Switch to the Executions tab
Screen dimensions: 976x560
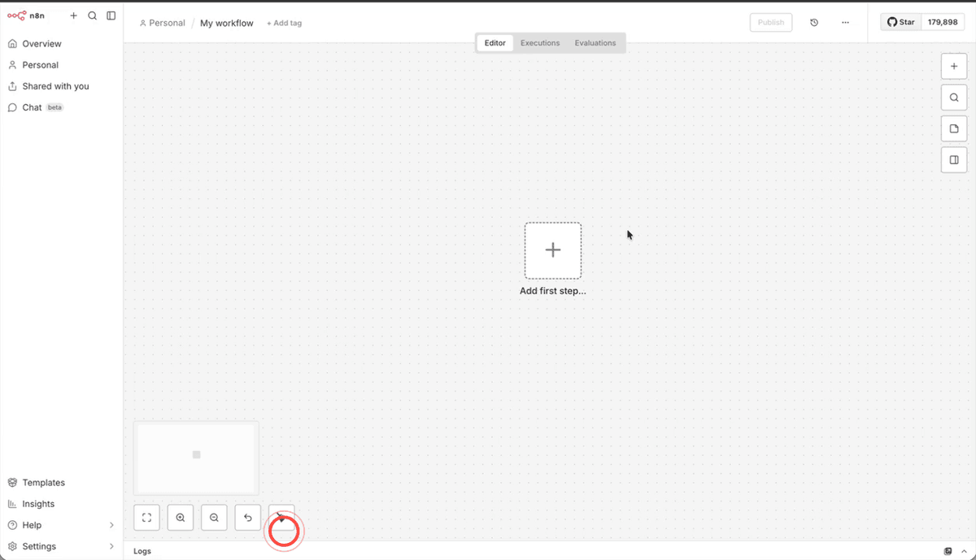click(539, 42)
